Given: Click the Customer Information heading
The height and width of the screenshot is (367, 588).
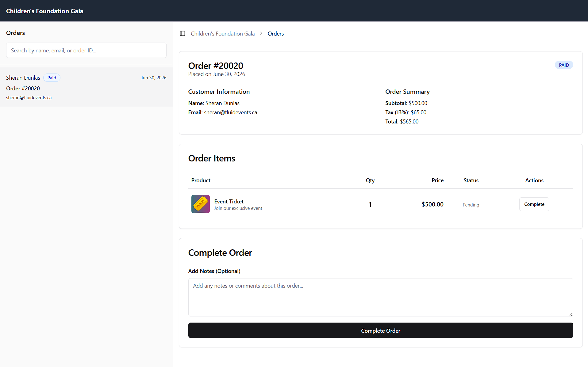Looking at the screenshot, I should [x=219, y=92].
